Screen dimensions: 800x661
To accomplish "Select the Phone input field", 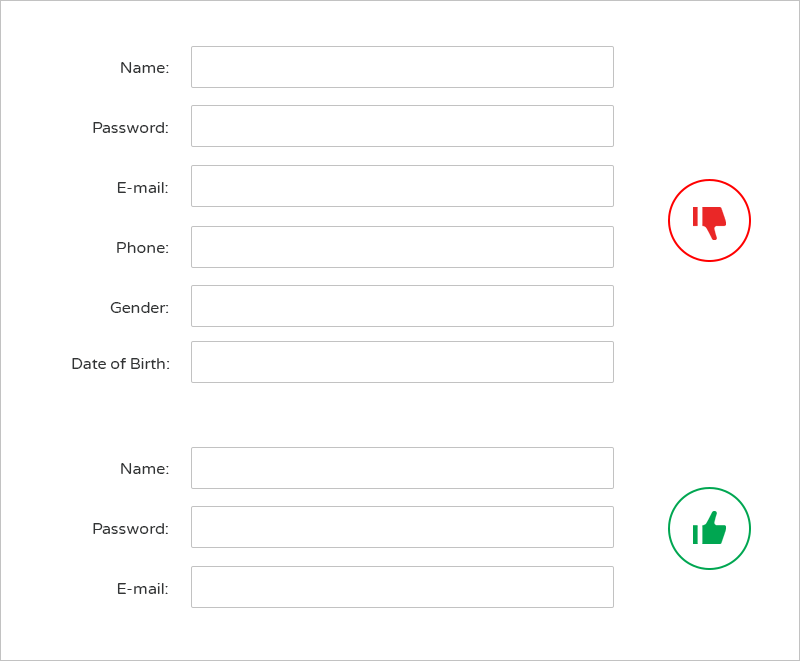I will [402, 246].
